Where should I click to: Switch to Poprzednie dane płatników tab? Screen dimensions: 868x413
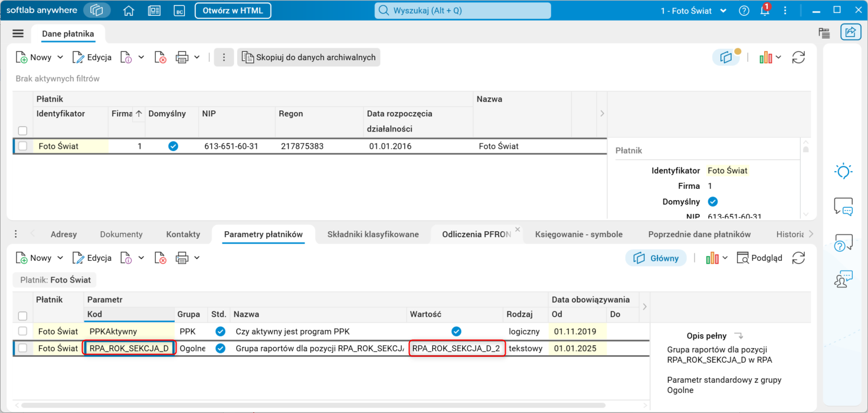click(x=699, y=234)
